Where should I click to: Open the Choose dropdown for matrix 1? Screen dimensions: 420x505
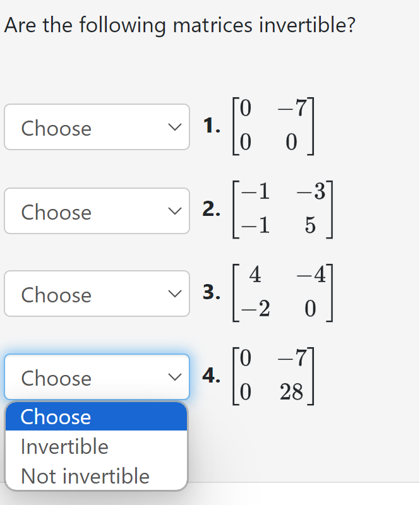[97, 127]
